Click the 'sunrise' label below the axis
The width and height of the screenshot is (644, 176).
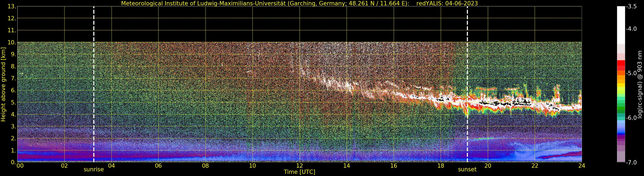pyautogui.click(x=93, y=170)
